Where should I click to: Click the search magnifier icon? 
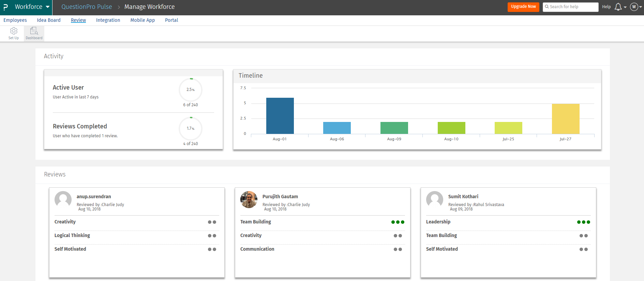(547, 7)
